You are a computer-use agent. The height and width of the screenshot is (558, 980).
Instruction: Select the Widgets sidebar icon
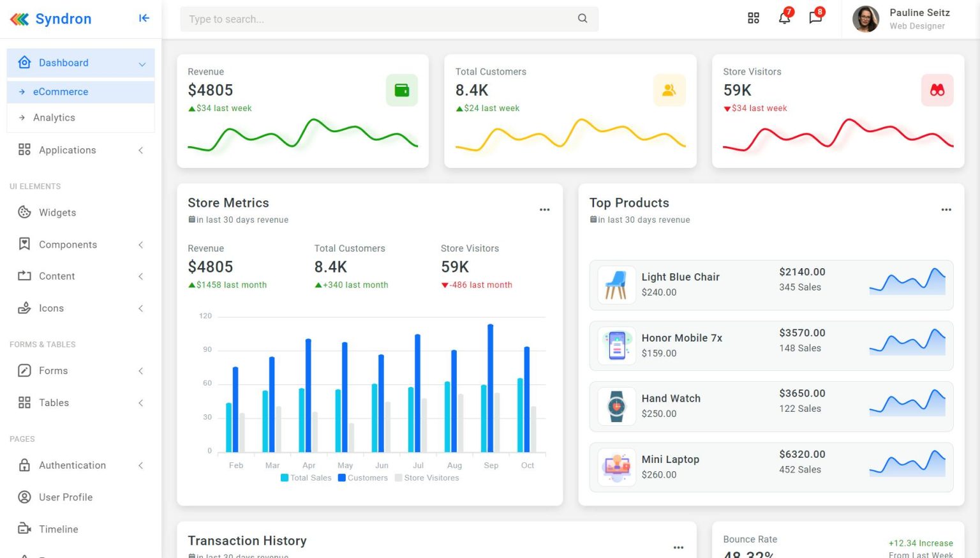(x=24, y=212)
